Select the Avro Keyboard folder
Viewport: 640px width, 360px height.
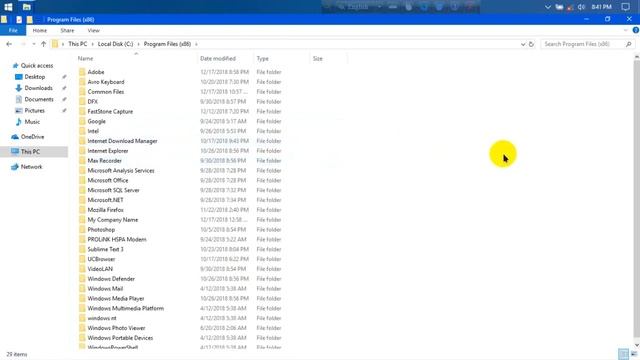pos(106,82)
